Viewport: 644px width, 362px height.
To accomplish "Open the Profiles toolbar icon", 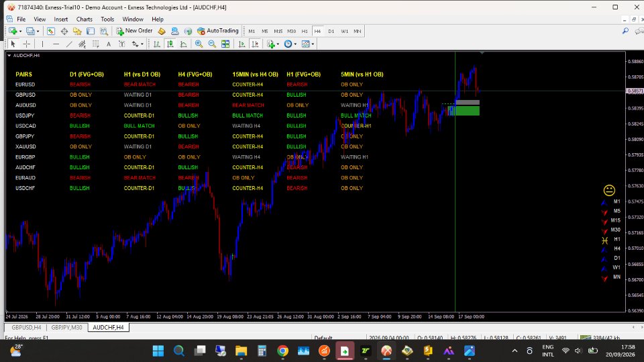I will 30,31.
